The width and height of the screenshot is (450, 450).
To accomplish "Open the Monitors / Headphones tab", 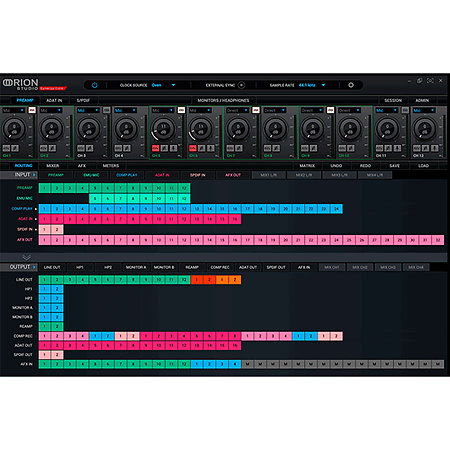I will (x=223, y=100).
